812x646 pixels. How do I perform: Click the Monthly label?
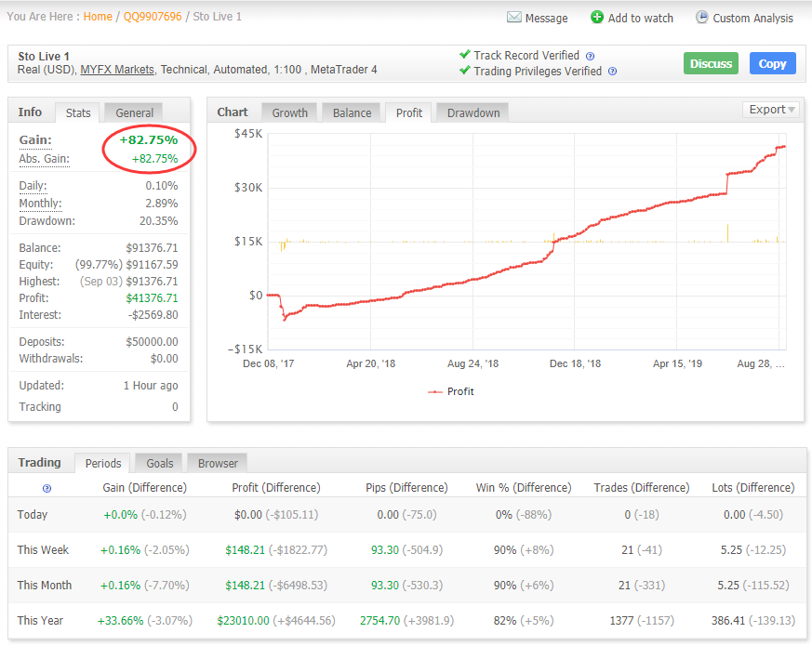point(40,204)
